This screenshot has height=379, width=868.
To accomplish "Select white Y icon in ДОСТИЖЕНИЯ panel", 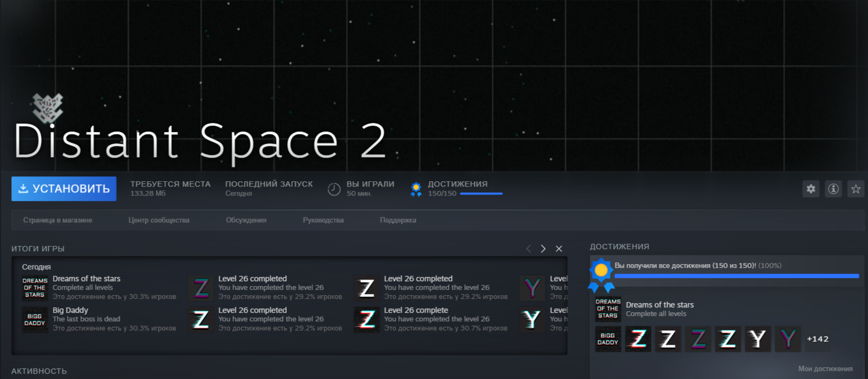I will point(758,339).
